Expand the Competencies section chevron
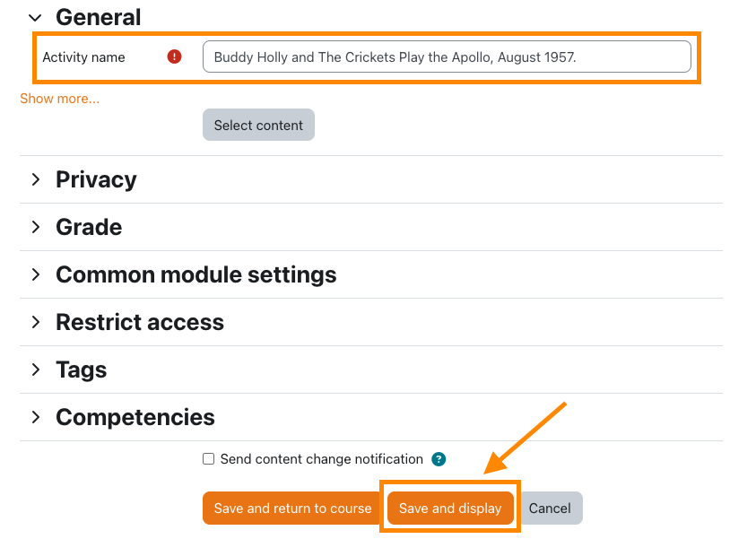 [36, 417]
